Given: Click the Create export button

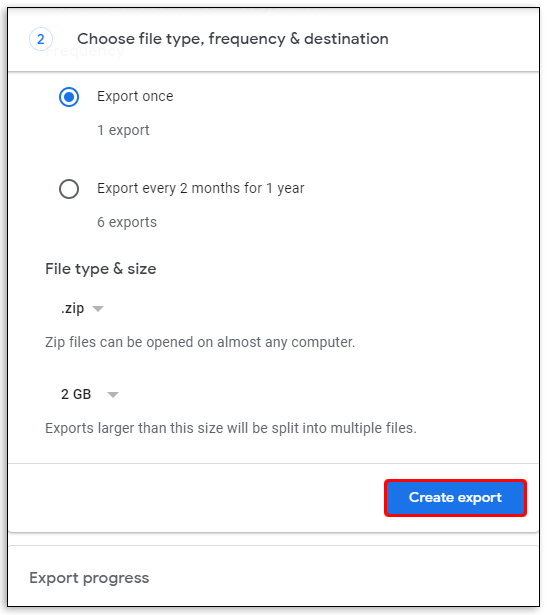Looking at the screenshot, I should [455, 498].
